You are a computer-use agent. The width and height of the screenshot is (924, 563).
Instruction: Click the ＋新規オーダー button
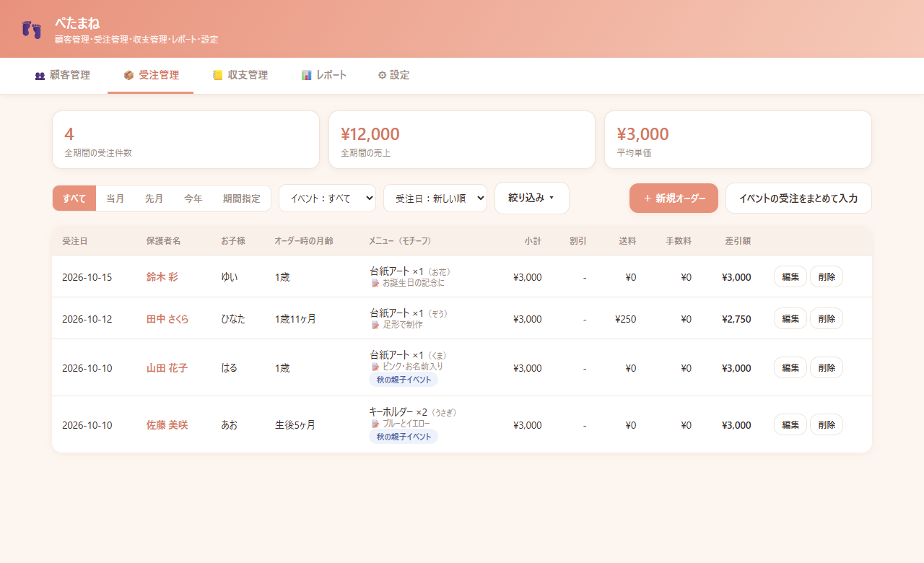pos(674,198)
